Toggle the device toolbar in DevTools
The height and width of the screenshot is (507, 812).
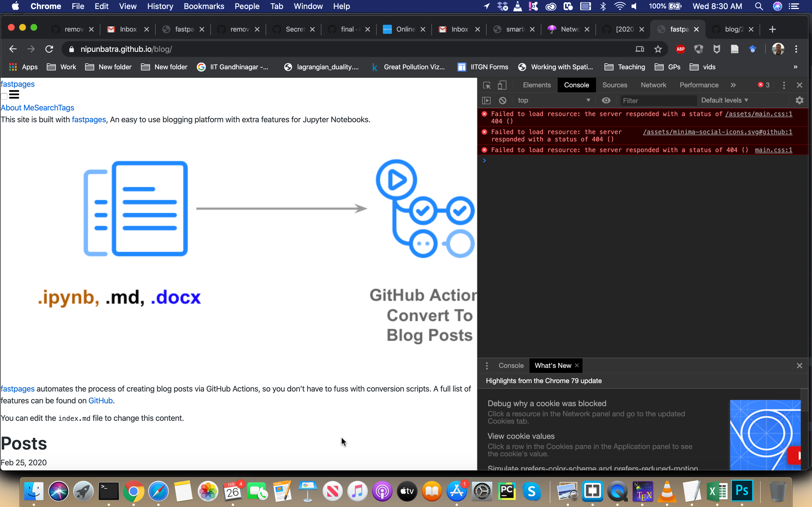502,85
